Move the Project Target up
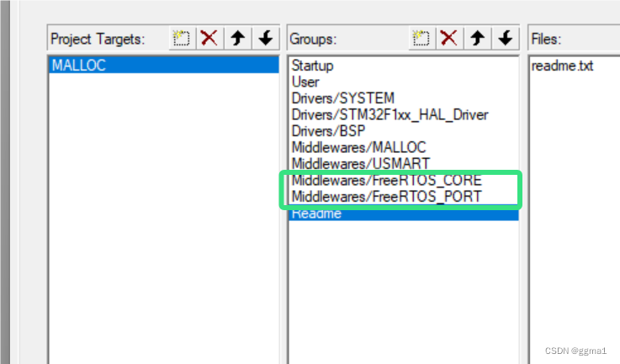 tap(237, 39)
